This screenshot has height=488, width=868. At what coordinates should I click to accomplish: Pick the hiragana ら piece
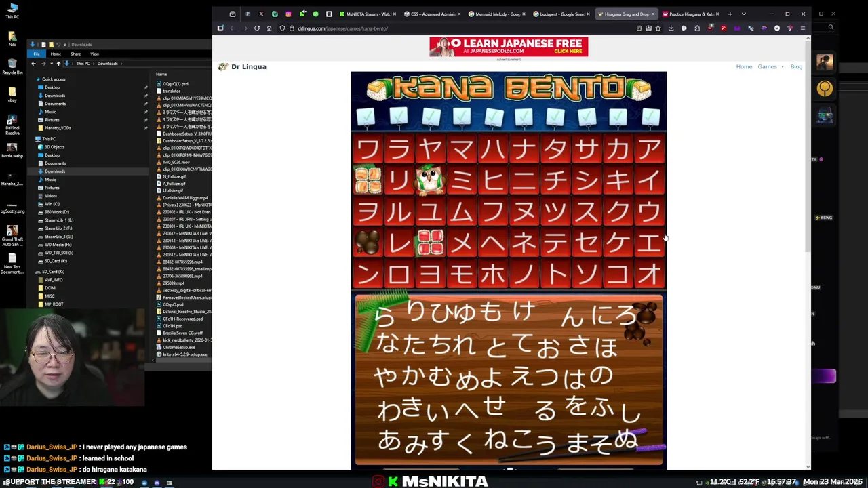click(384, 316)
